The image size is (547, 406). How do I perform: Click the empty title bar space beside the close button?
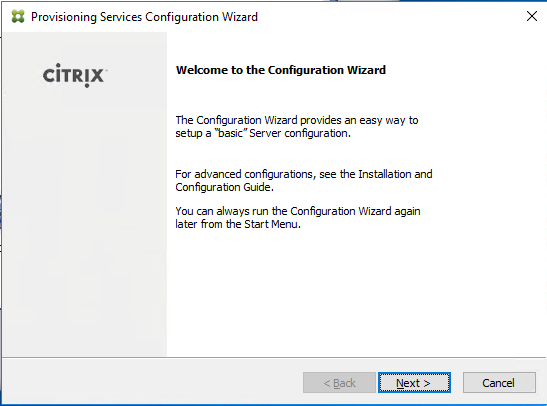(391, 16)
